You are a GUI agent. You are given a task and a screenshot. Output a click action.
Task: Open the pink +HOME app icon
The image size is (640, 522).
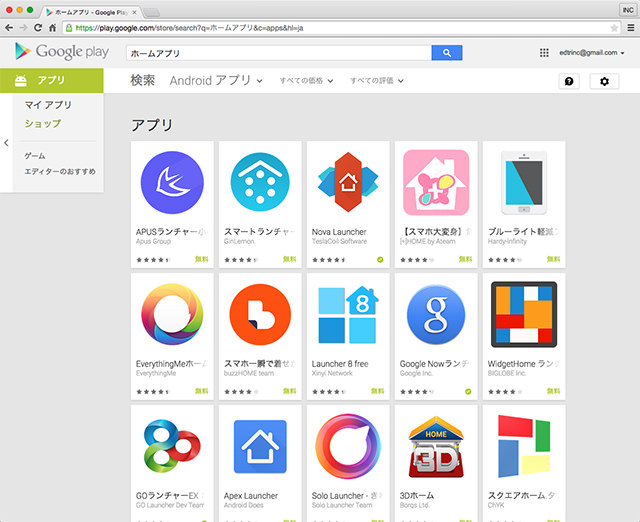click(x=436, y=182)
